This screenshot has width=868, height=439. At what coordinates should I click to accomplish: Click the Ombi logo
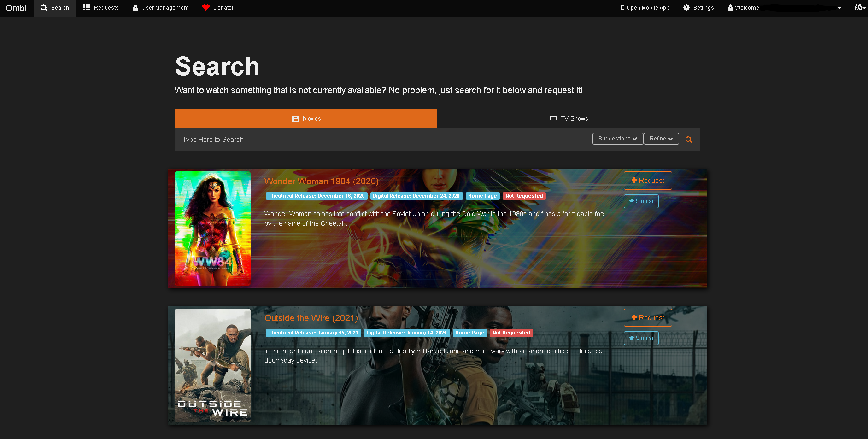16,8
